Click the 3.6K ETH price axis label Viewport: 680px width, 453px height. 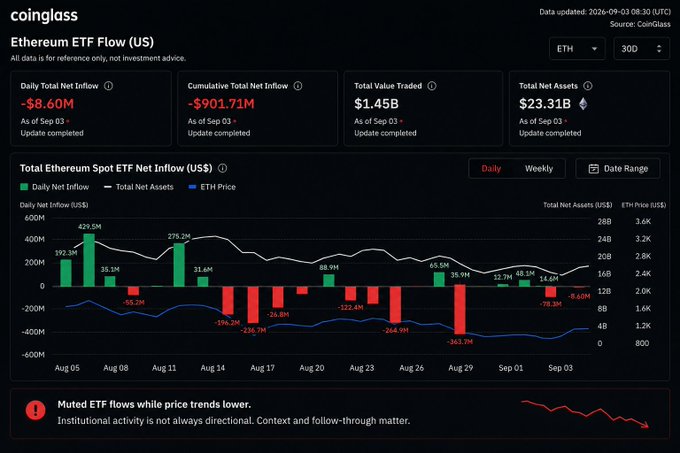pyautogui.click(x=643, y=222)
